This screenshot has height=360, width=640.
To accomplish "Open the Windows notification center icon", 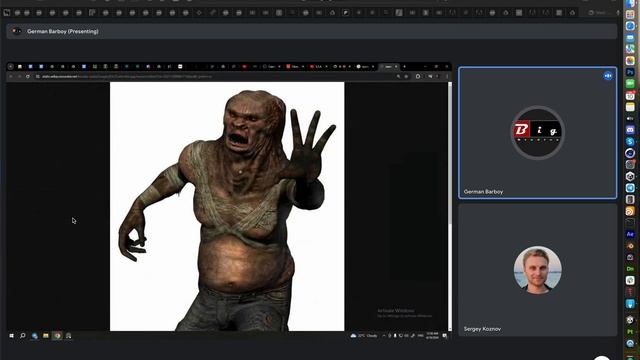I will point(445,336).
